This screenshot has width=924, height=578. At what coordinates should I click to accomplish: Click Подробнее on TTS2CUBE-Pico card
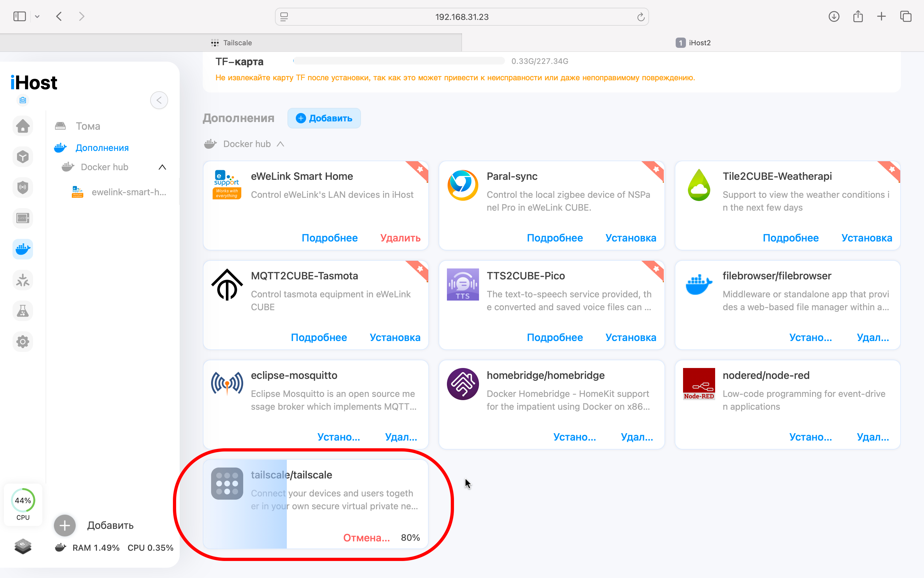tap(555, 337)
